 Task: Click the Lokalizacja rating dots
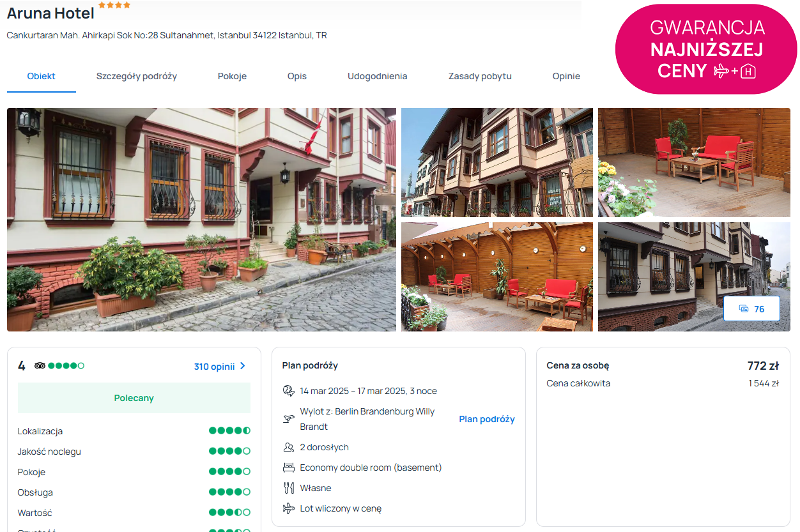click(229, 431)
